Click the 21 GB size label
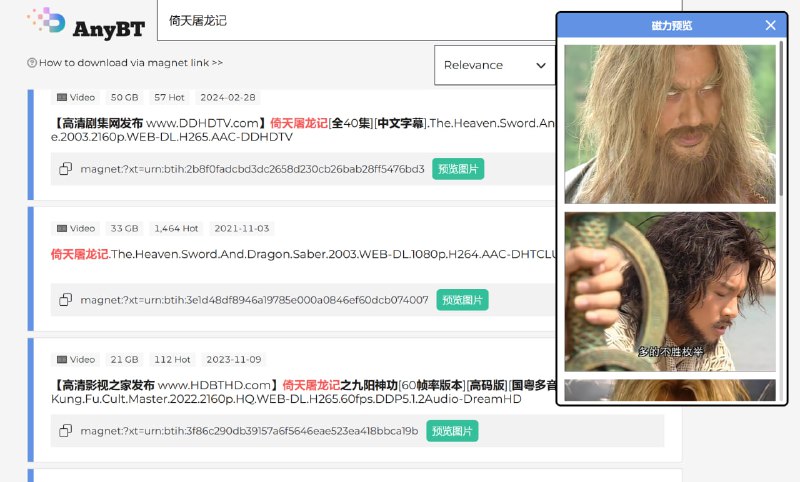 click(124, 360)
